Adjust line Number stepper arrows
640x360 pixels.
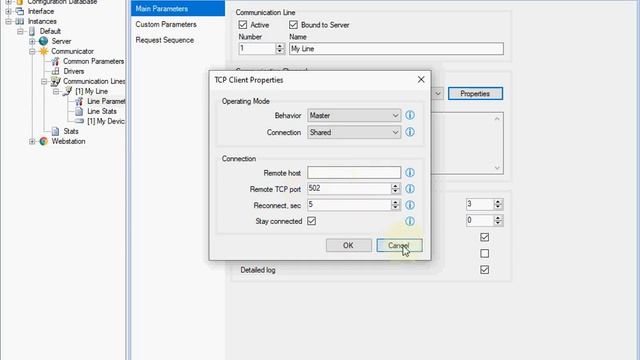point(280,49)
